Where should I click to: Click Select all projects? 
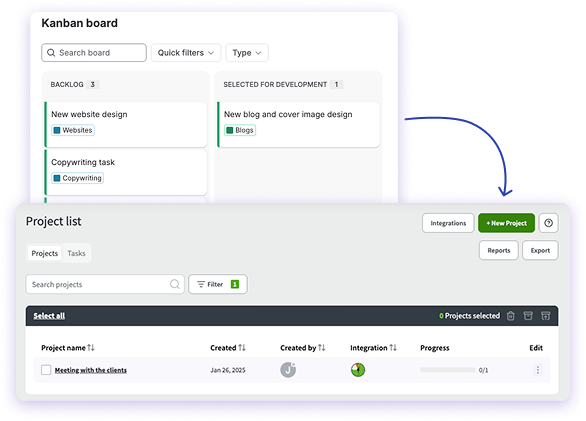click(x=49, y=316)
